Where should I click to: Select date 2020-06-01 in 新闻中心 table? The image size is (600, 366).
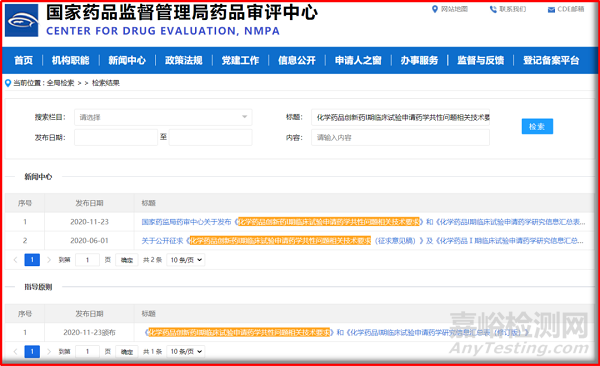(x=90, y=240)
